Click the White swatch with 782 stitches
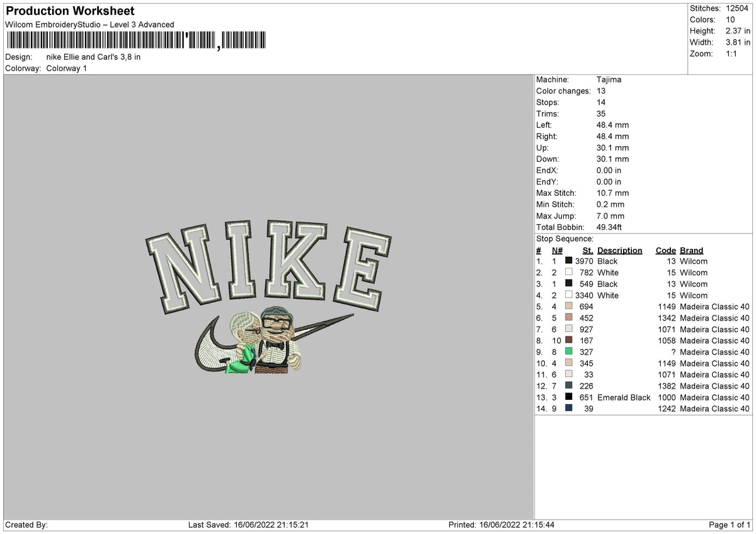The image size is (756, 534). click(569, 273)
